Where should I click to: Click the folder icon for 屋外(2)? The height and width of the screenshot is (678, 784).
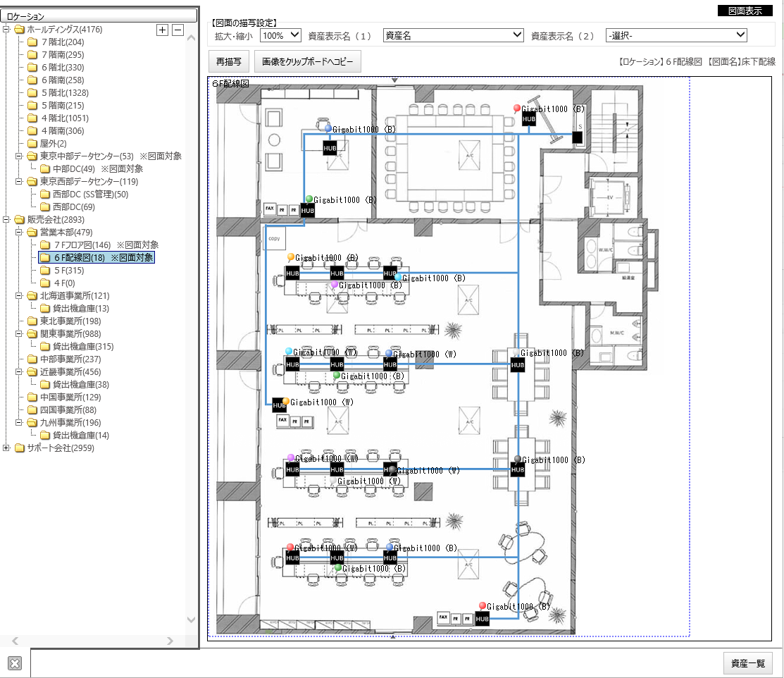click(32, 144)
